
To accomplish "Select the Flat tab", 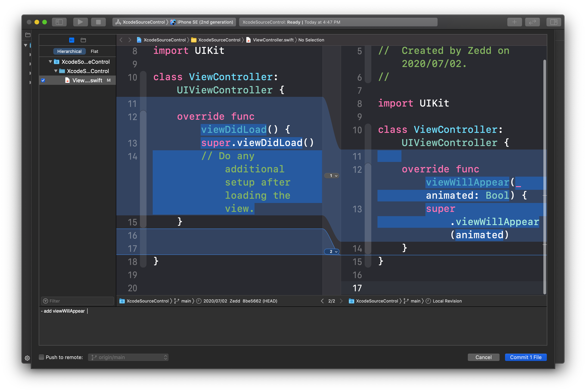I will tap(94, 51).
